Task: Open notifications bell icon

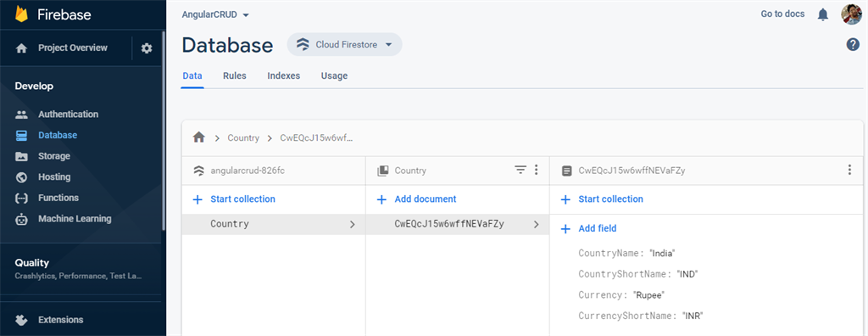Action: (823, 14)
